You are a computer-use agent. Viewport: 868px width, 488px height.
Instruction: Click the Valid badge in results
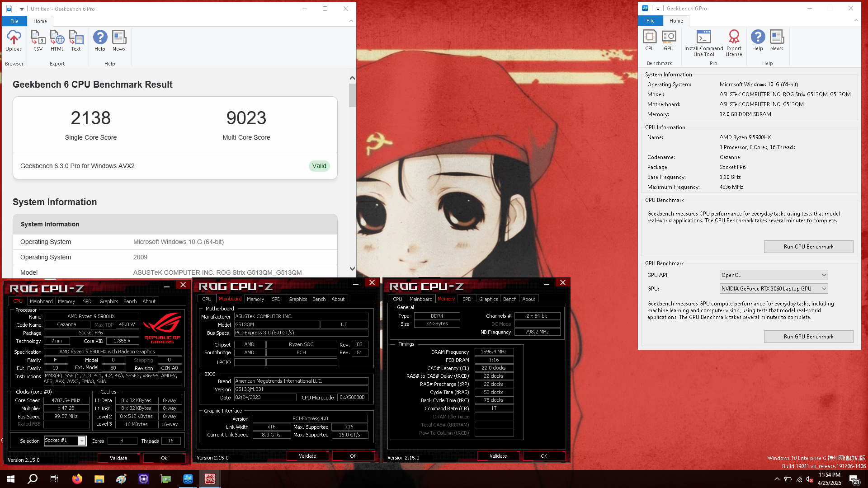[x=319, y=166]
